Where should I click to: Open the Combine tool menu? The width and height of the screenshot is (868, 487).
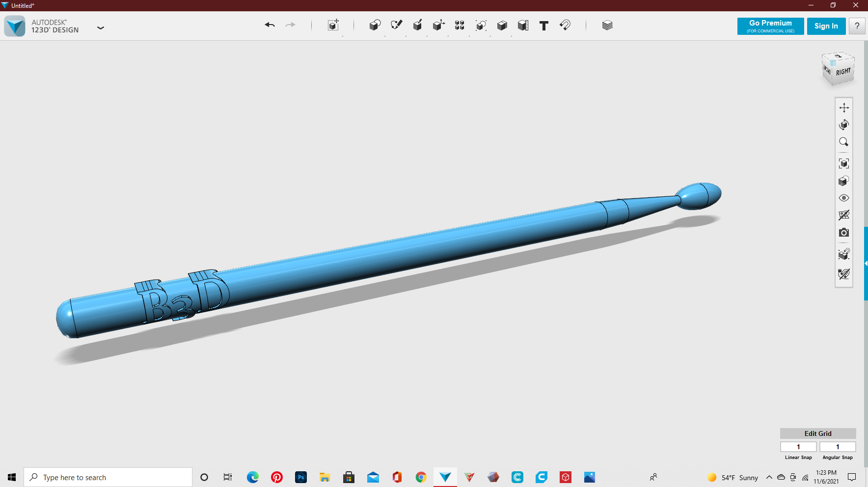502,26
